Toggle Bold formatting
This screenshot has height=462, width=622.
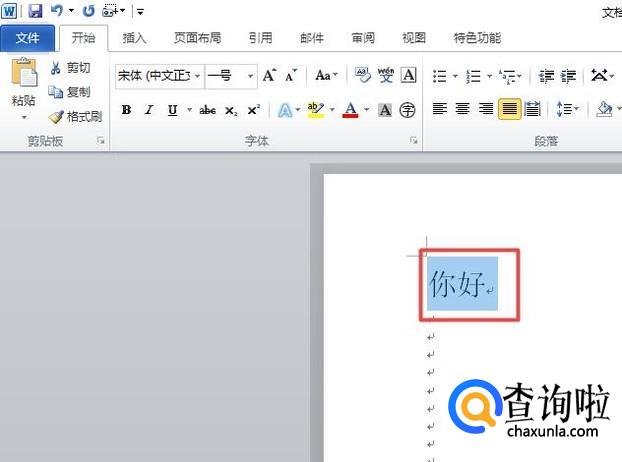126,110
